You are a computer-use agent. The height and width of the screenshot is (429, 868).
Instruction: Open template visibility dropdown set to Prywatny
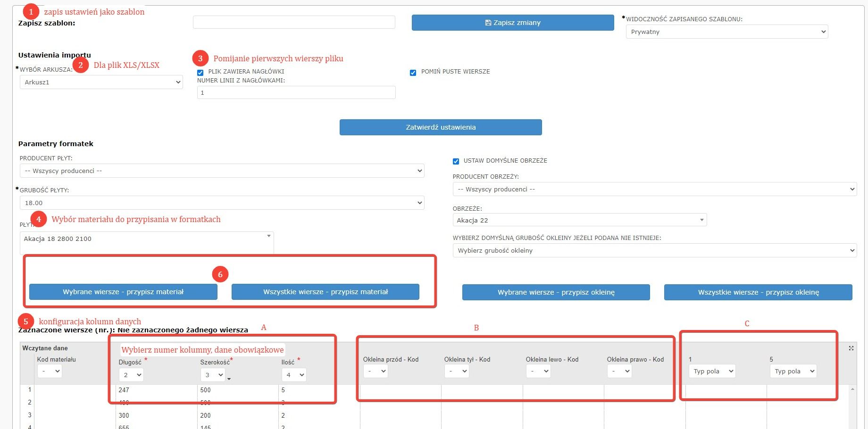pos(726,32)
